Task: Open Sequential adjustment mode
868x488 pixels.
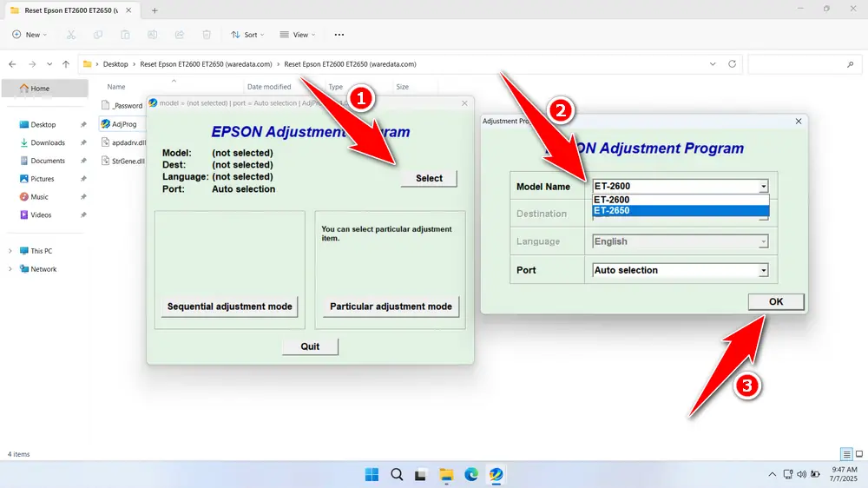Action: click(230, 307)
